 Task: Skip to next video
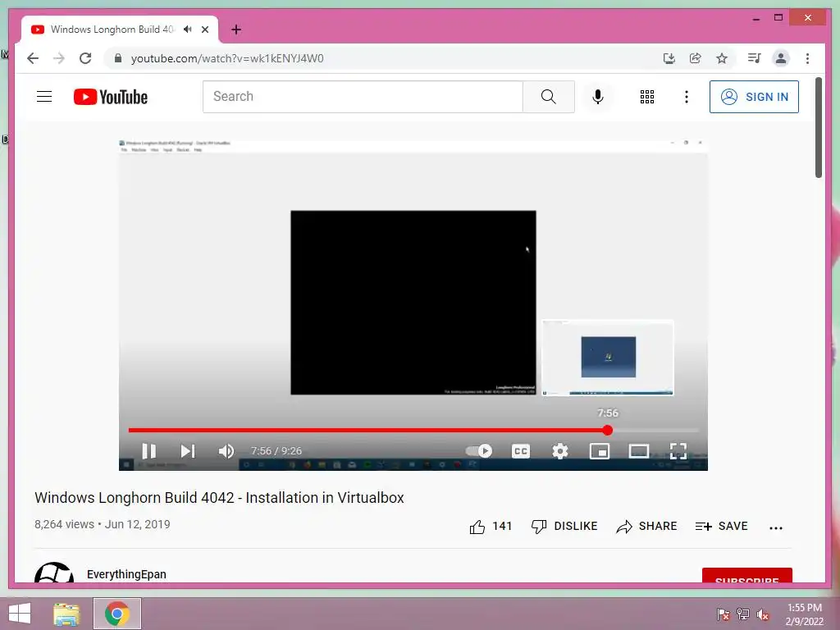[x=188, y=451]
